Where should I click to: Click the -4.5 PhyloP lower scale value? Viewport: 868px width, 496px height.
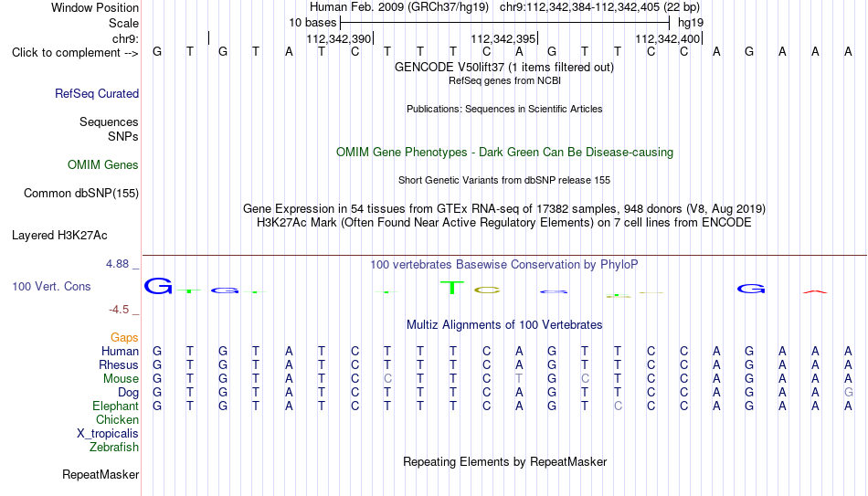119,310
